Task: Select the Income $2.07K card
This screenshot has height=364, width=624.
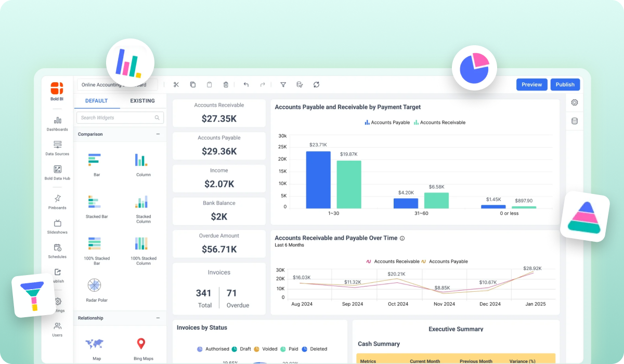Action: [219, 179]
